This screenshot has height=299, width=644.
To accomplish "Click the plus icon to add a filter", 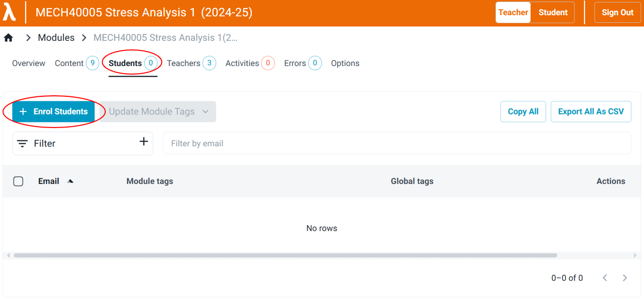I will [144, 141].
